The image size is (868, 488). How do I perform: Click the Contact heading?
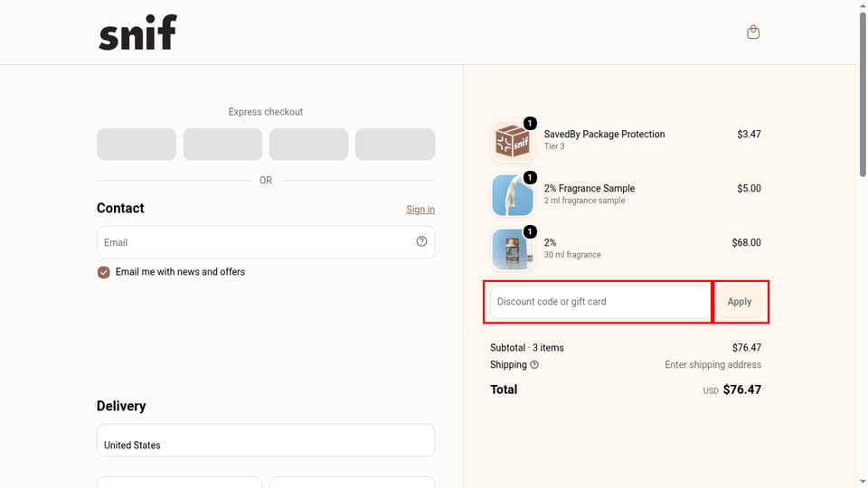point(120,208)
